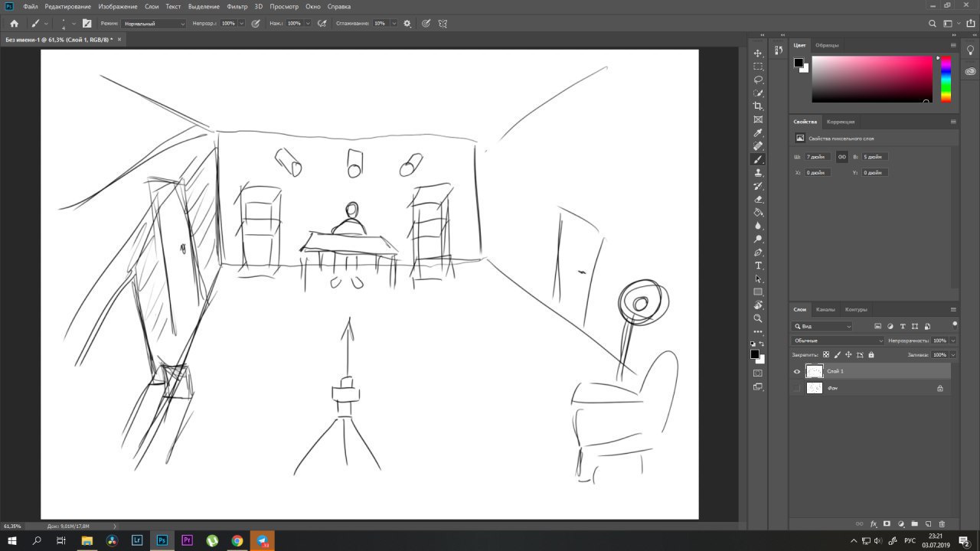Open the Learn lightbulb panel
This screenshot has height=551, width=980.
coord(970,50)
